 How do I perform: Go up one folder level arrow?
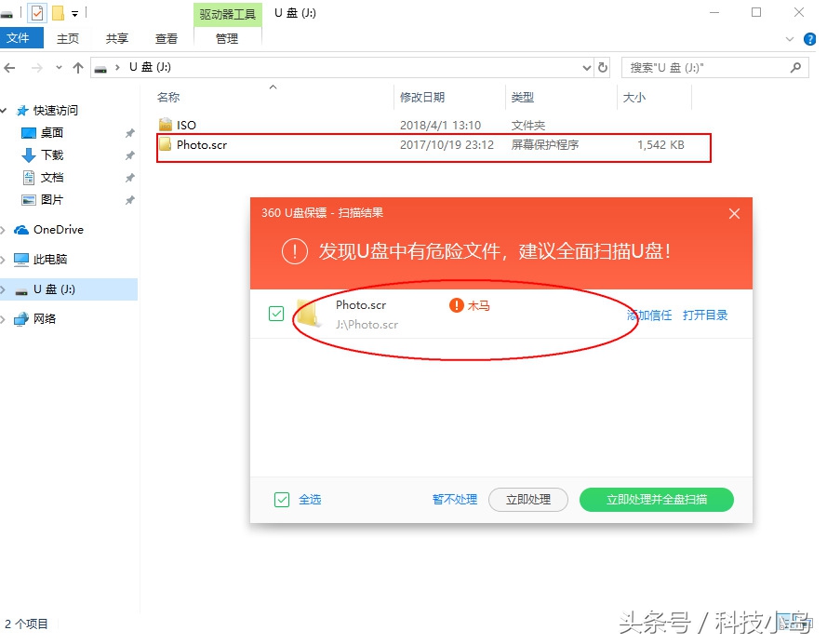(79, 67)
